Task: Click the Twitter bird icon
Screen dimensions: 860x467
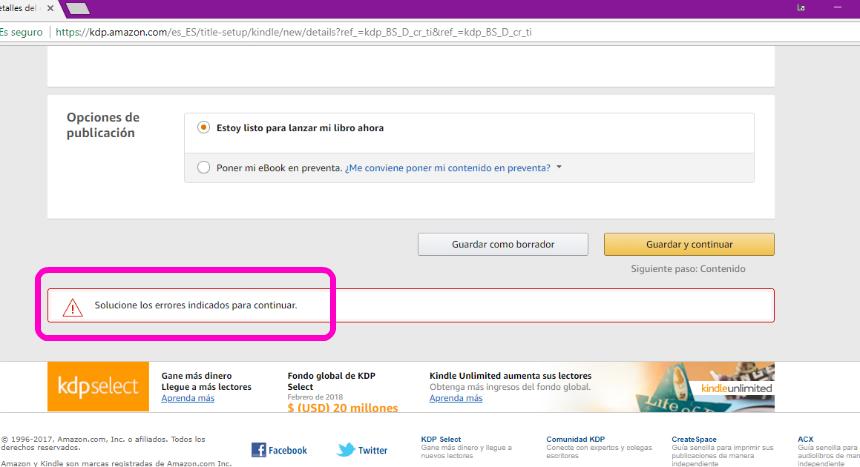Action: [x=346, y=450]
